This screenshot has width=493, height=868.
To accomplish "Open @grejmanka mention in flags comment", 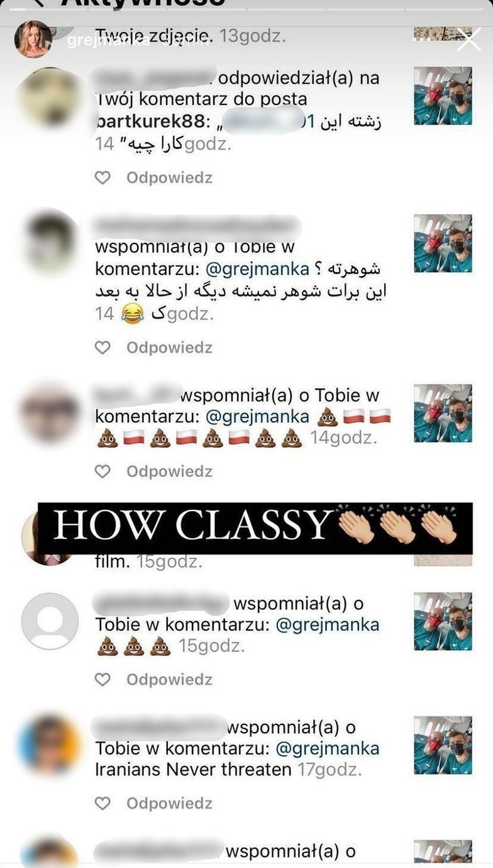I will (257, 417).
